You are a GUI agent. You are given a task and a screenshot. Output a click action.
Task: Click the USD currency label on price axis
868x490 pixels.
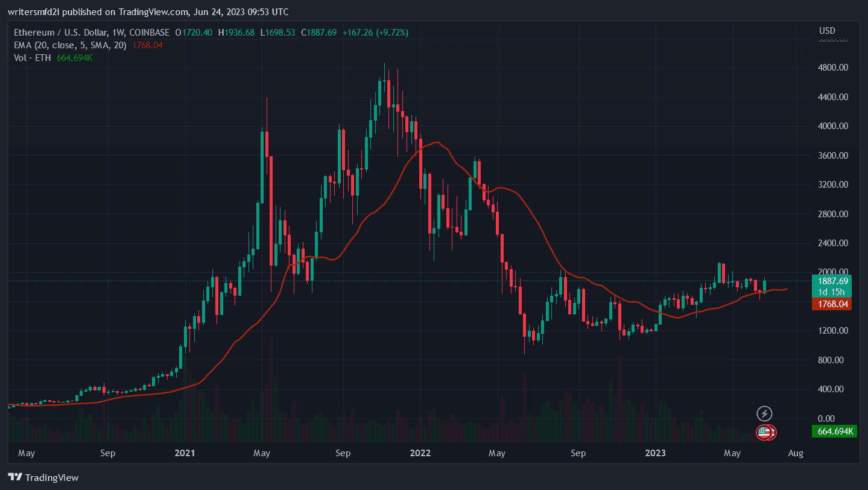tap(827, 30)
